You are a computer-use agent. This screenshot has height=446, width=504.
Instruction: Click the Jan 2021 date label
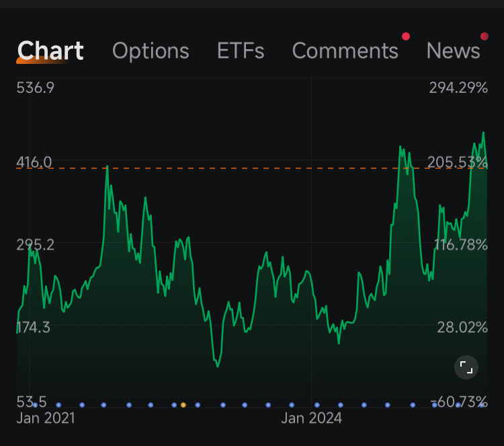click(46, 418)
